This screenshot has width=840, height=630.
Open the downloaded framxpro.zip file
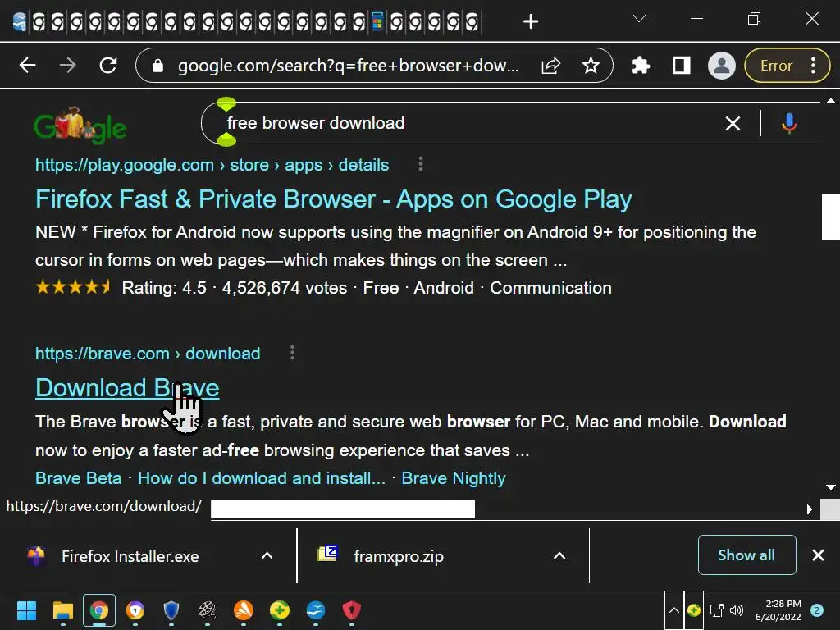coord(398,556)
